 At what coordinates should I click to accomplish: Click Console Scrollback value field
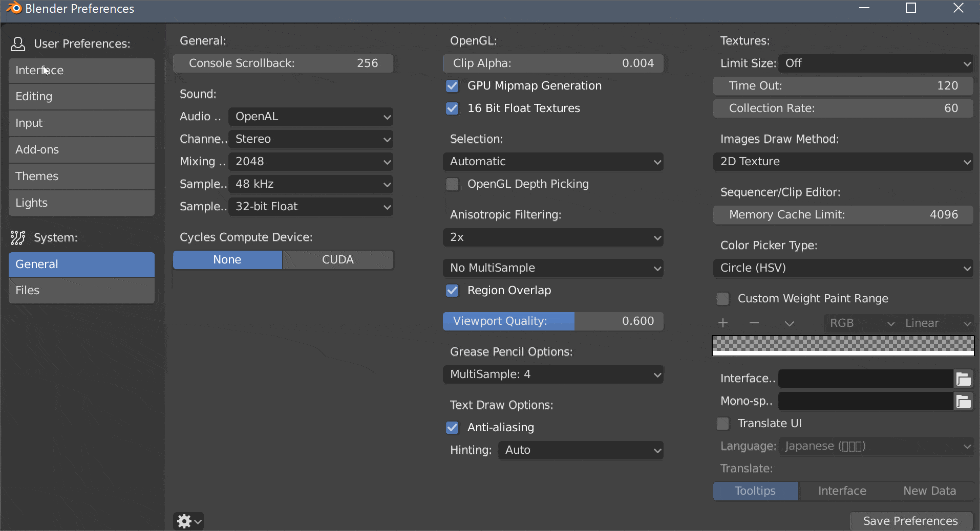point(283,63)
